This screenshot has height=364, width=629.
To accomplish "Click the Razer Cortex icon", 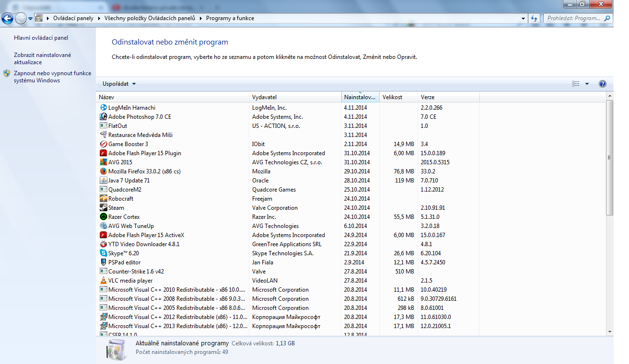I will coord(103,217).
